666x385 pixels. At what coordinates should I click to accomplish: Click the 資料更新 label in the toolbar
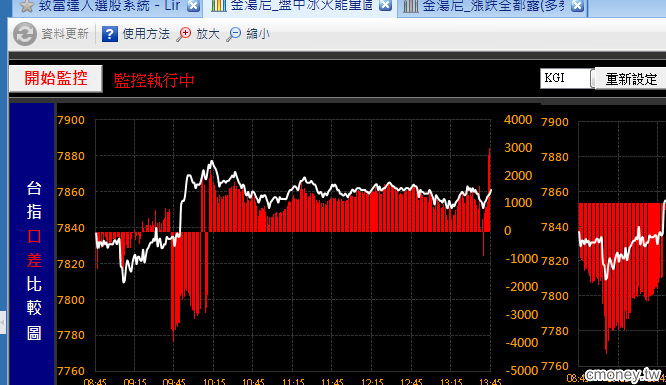(65, 34)
